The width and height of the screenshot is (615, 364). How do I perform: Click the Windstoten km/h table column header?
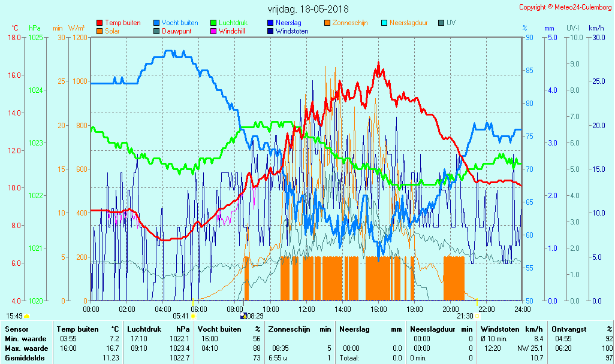pos(511,329)
